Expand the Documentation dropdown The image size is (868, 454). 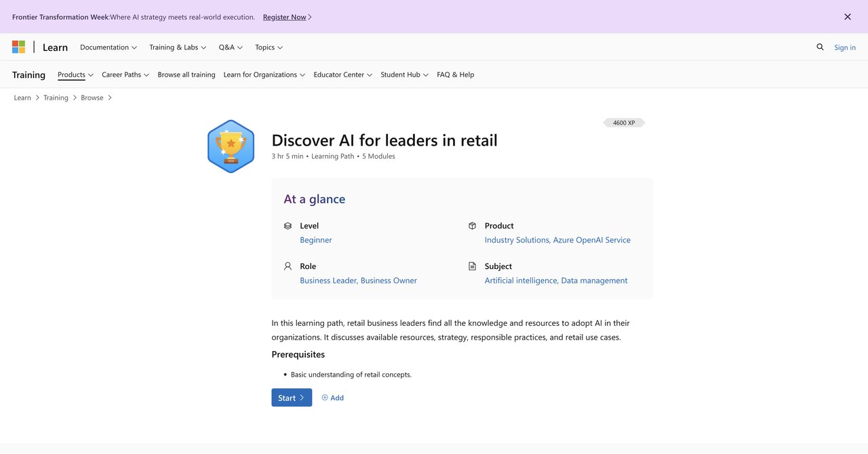[108, 47]
